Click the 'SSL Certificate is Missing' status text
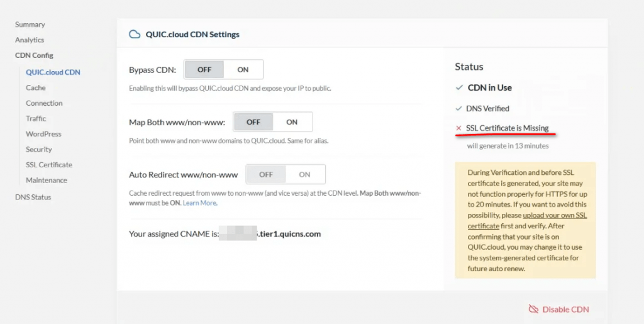Viewport: 644px width, 324px height. [508, 128]
